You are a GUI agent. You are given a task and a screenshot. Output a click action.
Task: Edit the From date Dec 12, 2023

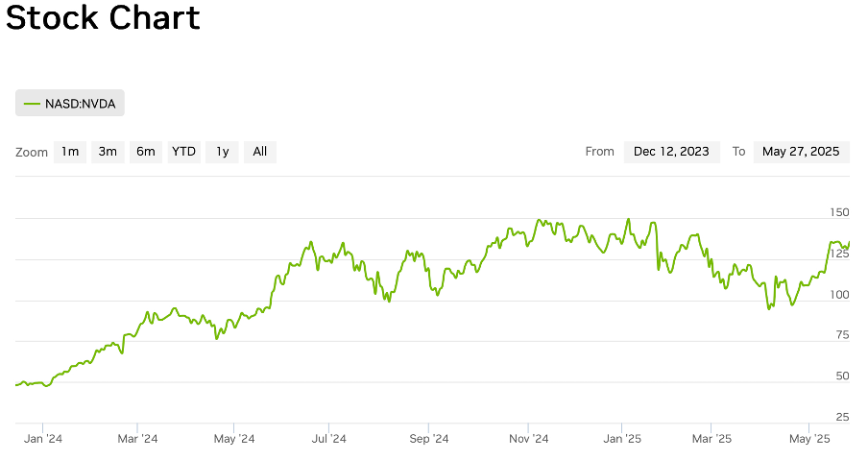(671, 152)
